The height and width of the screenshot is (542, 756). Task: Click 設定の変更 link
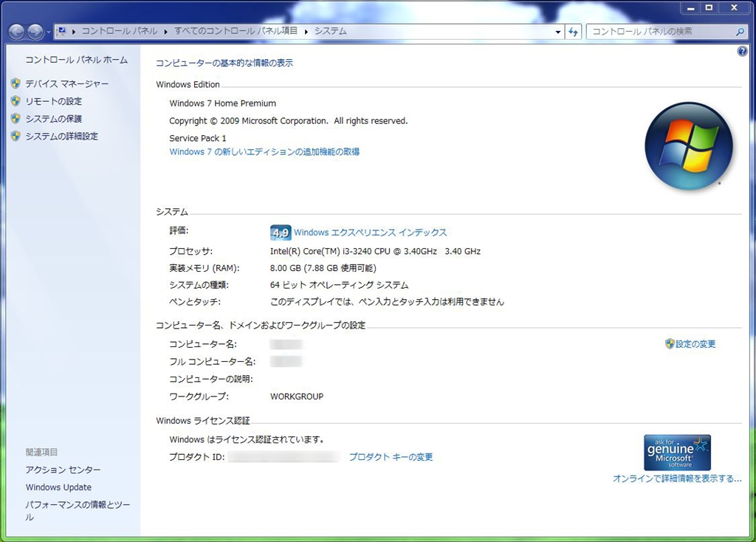pos(695,344)
